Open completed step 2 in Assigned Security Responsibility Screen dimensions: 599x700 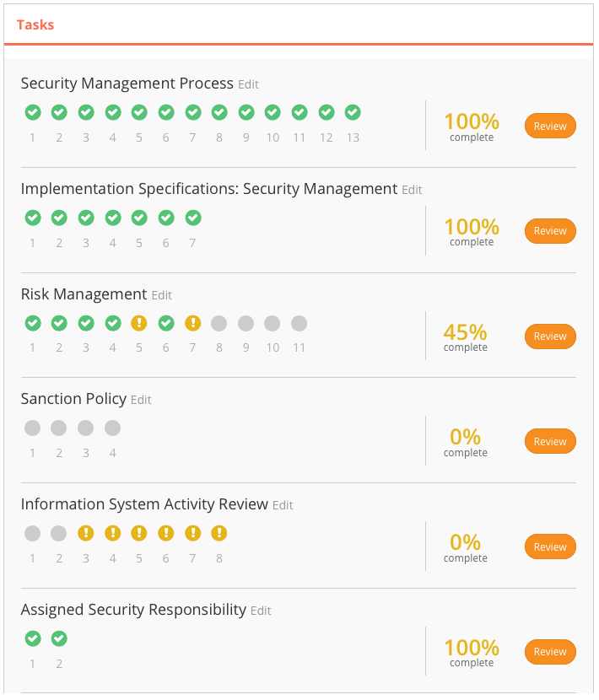click(x=59, y=638)
